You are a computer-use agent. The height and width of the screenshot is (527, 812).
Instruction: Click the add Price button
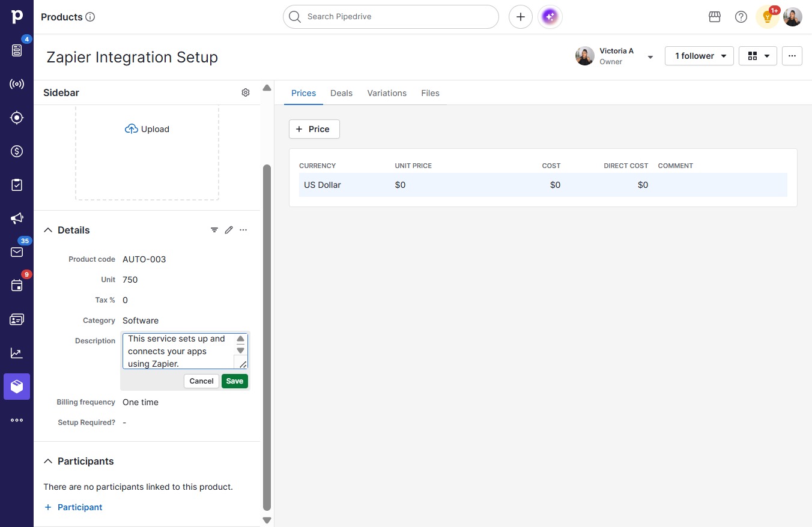tap(314, 129)
